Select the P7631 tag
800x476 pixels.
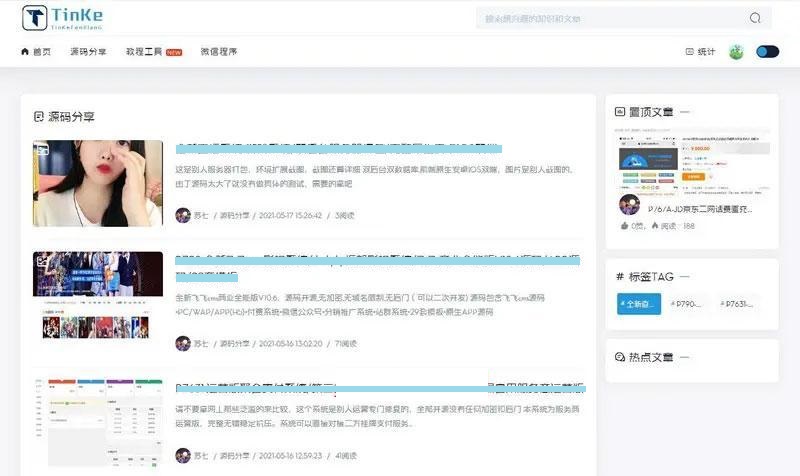coord(737,304)
